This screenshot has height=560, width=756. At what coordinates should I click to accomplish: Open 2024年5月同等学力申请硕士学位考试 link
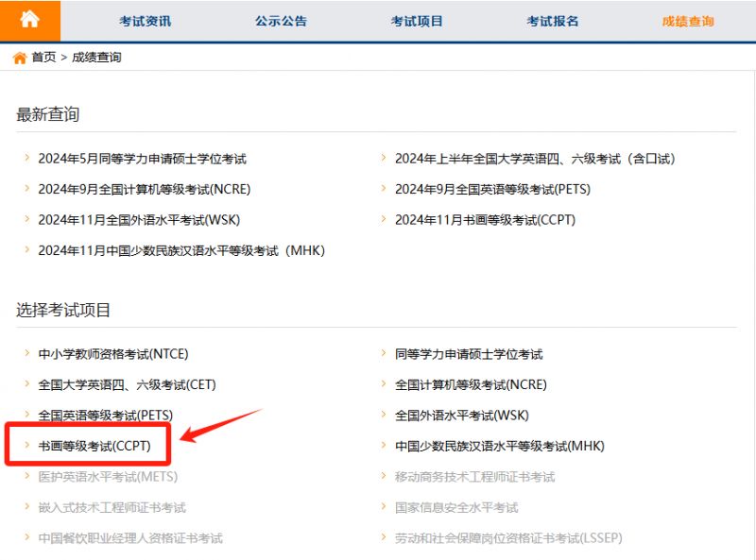click(x=142, y=159)
